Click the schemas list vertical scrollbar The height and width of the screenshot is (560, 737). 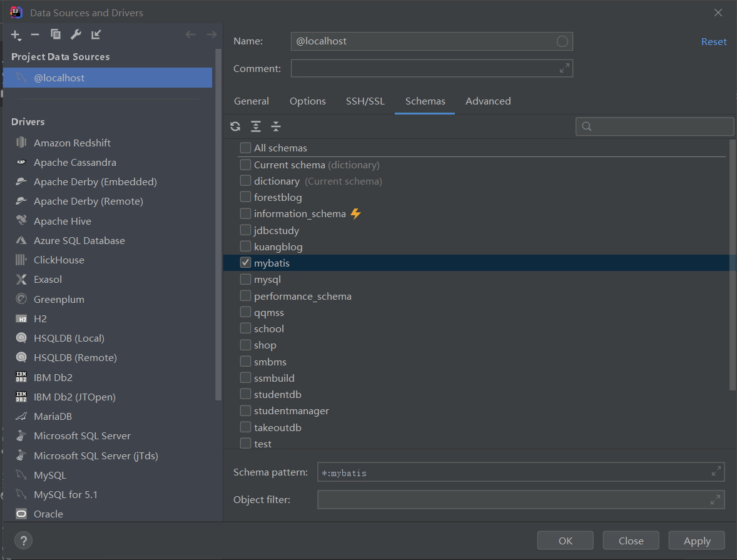[x=732, y=265]
